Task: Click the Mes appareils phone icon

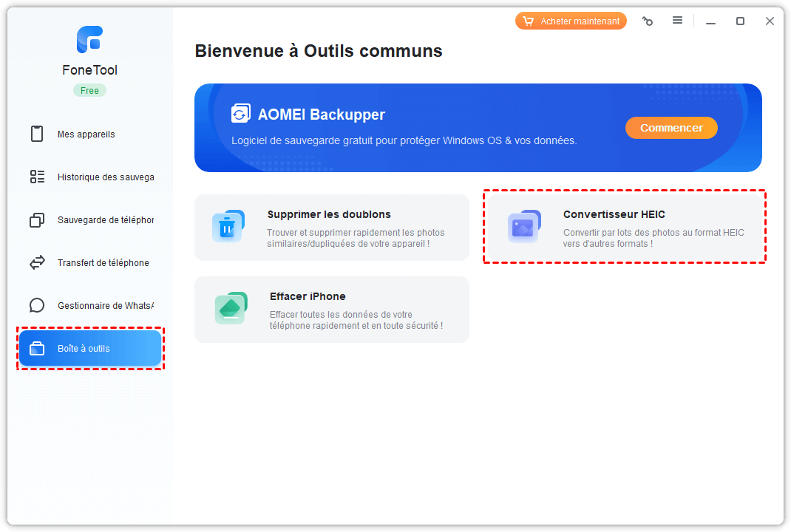Action: [x=37, y=134]
